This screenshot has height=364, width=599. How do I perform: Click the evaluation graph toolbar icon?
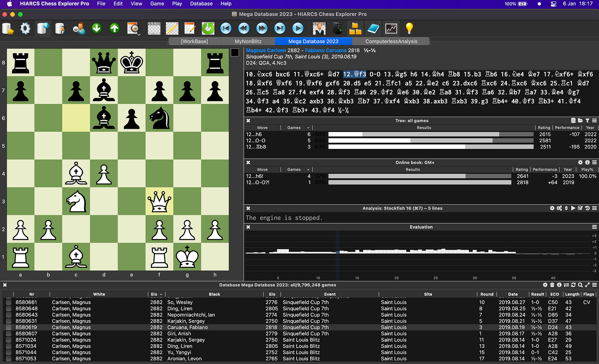pos(391,28)
